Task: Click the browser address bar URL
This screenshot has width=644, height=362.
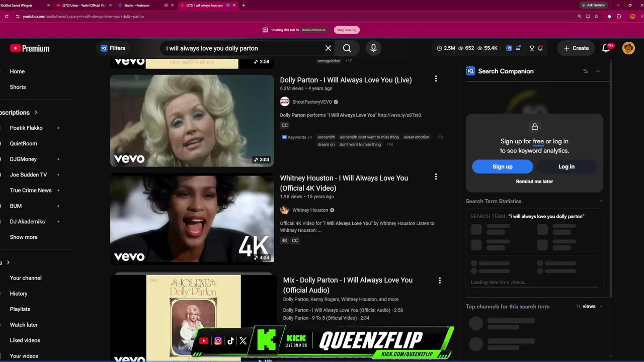Action: coord(83,17)
